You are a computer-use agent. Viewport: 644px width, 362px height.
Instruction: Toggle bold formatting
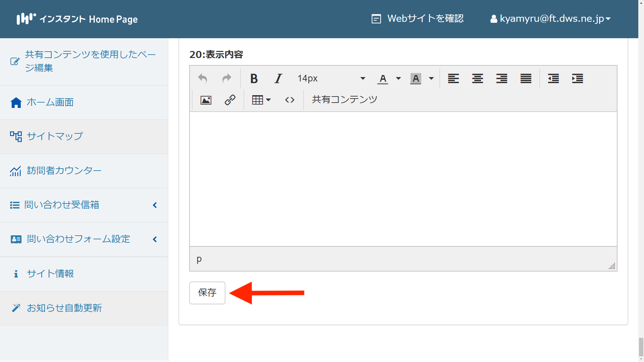pos(254,78)
